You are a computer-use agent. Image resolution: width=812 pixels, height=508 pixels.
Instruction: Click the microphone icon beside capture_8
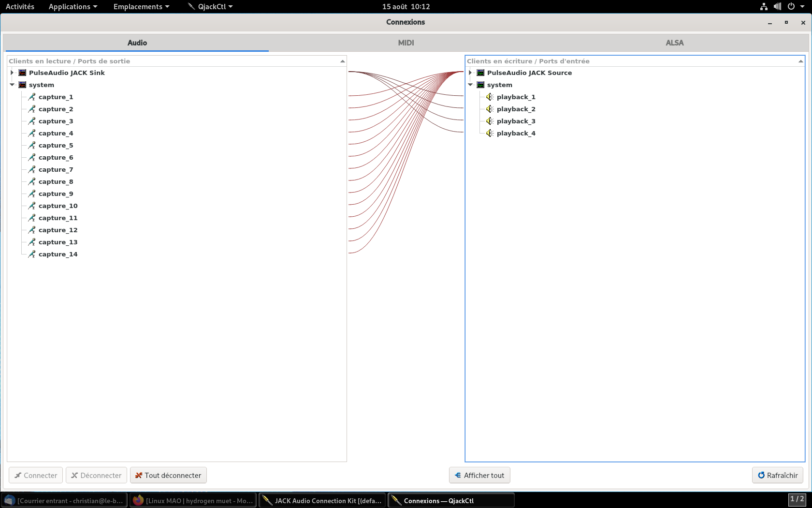32,181
